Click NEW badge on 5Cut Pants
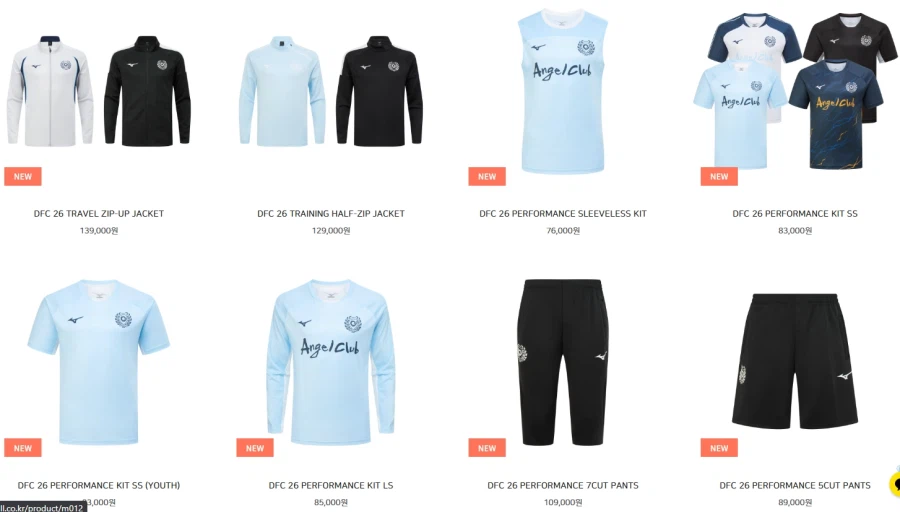Screen dimensions: 900x512 click(x=719, y=448)
